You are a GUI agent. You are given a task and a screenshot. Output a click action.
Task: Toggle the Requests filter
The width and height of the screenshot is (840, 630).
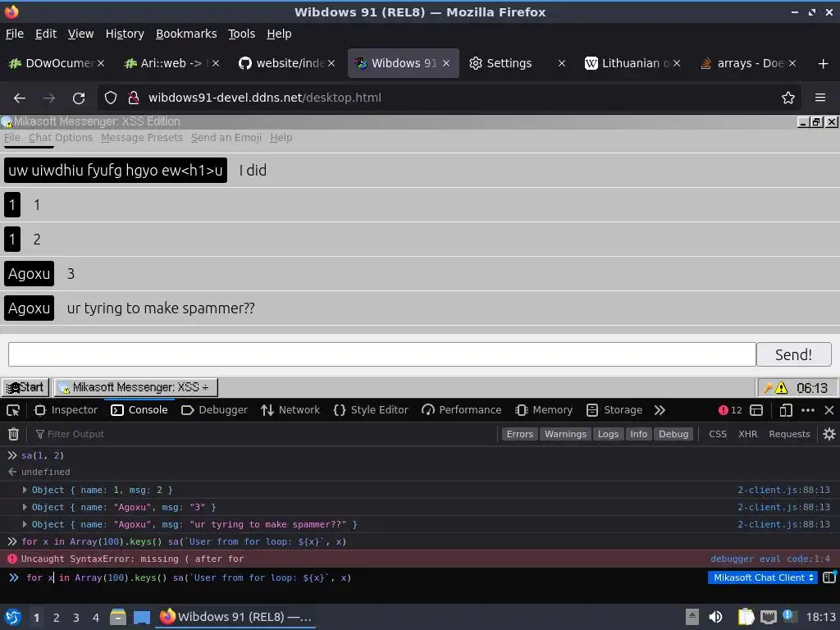click(789, 434)
